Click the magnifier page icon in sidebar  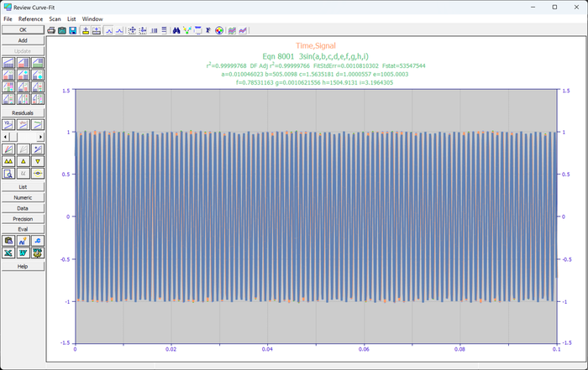[x=8, y=174]
